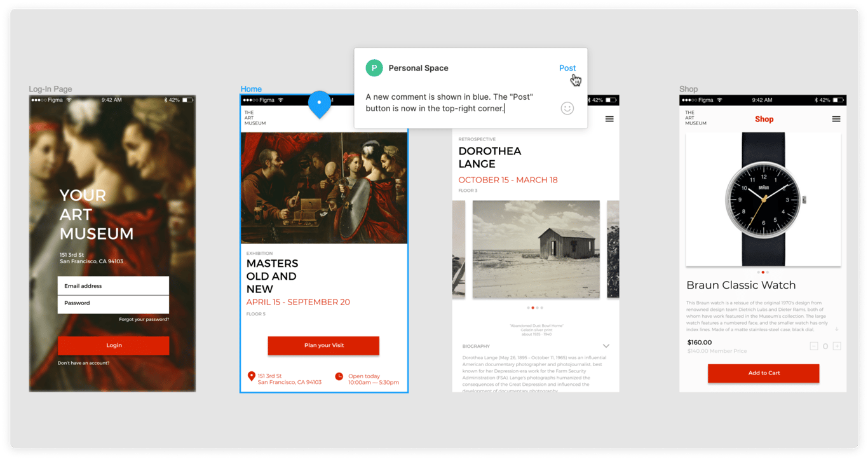Screen dimensions: 868x459
Task: Open the Forgot your password link
Action: pyautogui.click(x=144, y=320)
